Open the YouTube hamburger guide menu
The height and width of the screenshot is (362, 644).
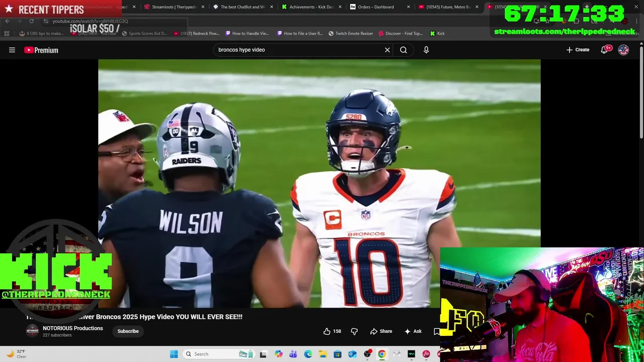[12, 50]
